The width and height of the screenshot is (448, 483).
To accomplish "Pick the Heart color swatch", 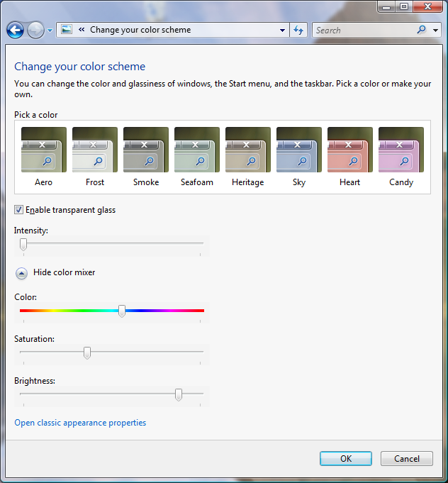I will point(350,150).
